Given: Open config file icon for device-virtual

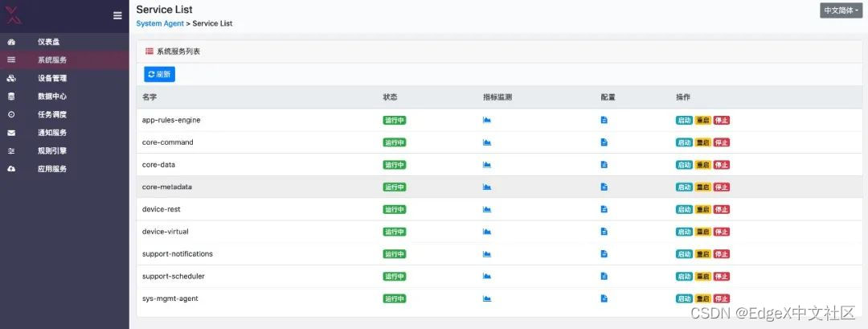Looking at the screenshot, I should [x=604, y=232].
